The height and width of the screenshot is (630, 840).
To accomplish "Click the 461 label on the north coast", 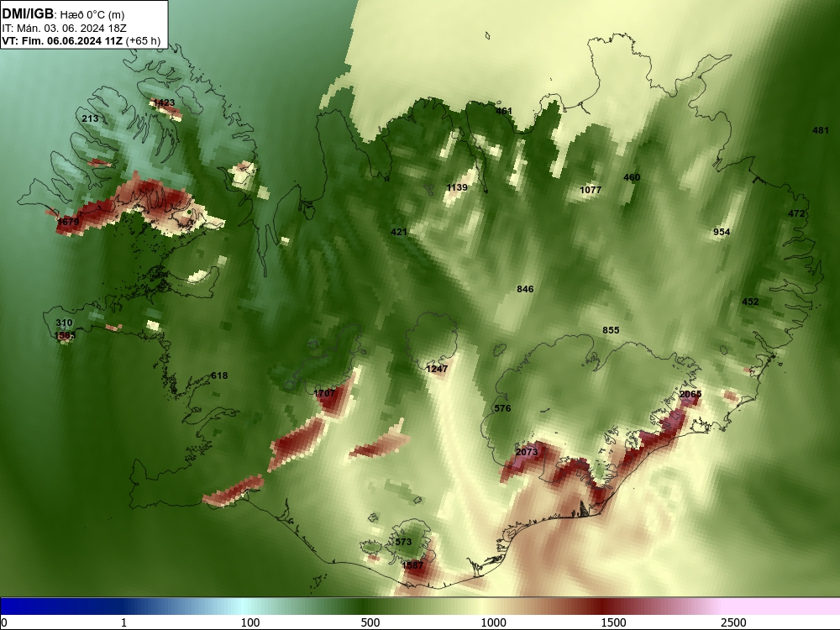I will 503,112.
